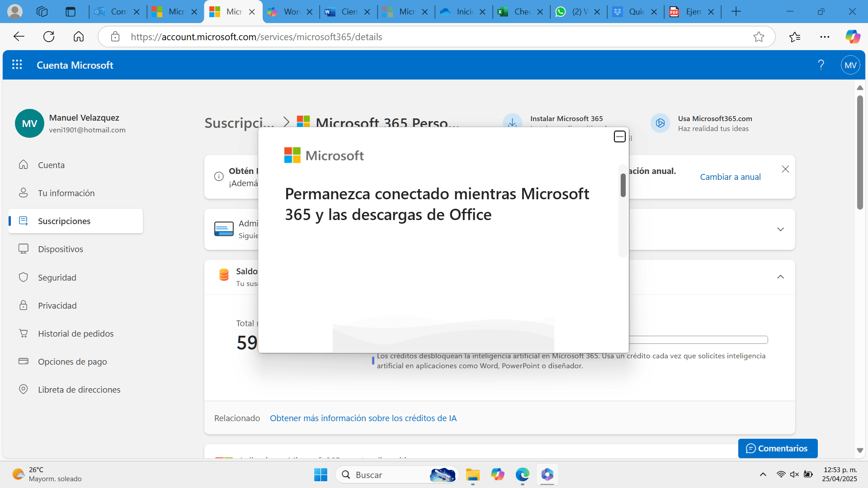Open the MV account avatar menu
868x488 pixels.
[x=850, y=65]
